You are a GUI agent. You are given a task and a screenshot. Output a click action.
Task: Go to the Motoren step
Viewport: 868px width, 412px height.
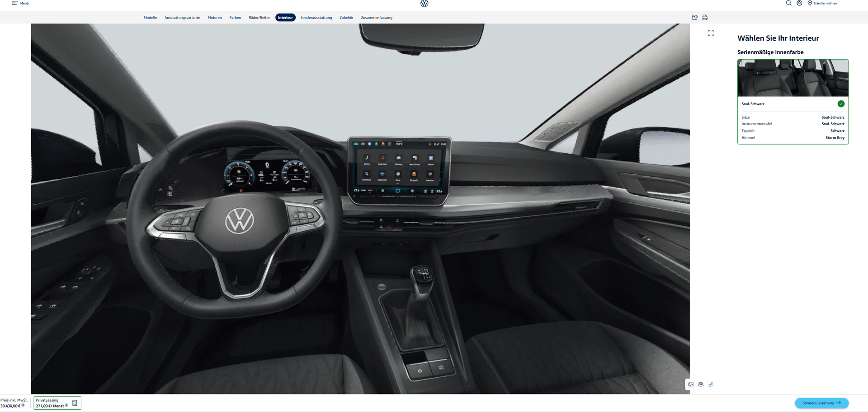[x=215, y=18]
